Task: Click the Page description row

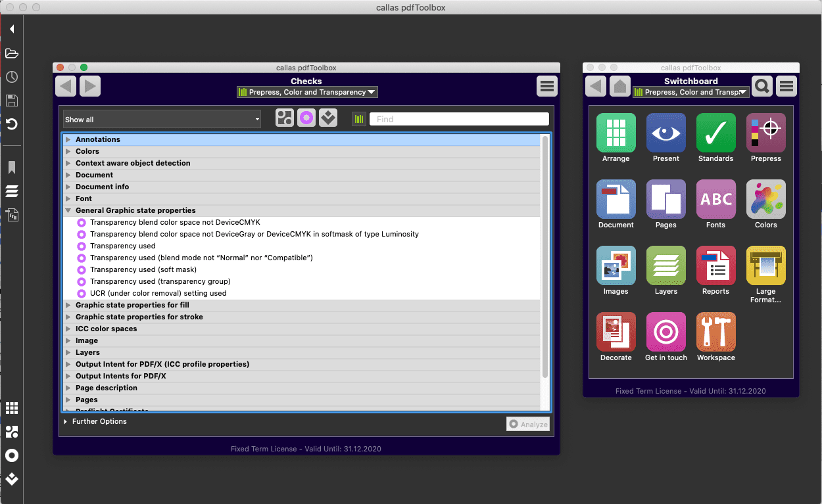Action: point(301,388)
